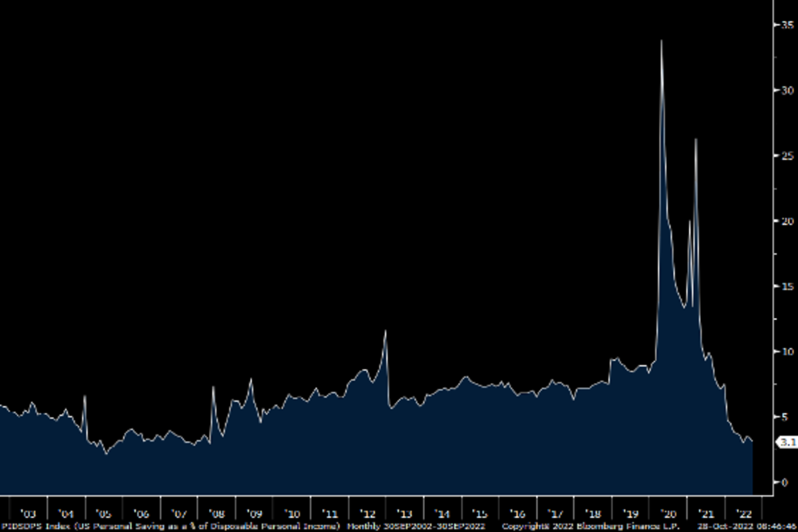Click the 15 tick on y-axis
The image size is (798, 532).
(x=788, y=286)
